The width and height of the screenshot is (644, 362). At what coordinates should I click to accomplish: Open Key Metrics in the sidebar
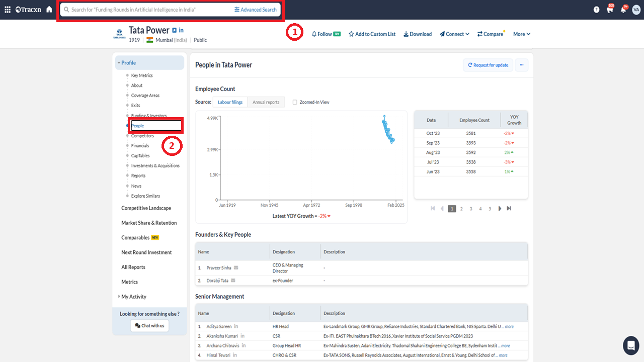[x=142, y=75]
